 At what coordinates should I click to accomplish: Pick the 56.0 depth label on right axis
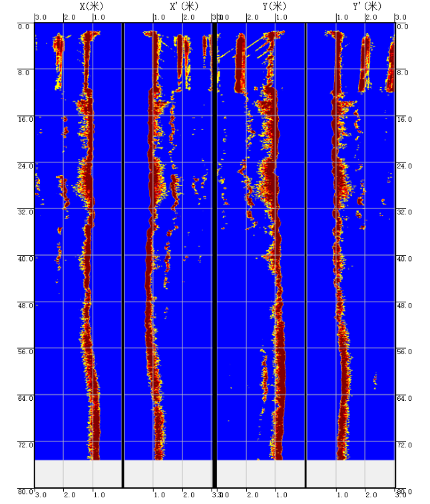404,352
